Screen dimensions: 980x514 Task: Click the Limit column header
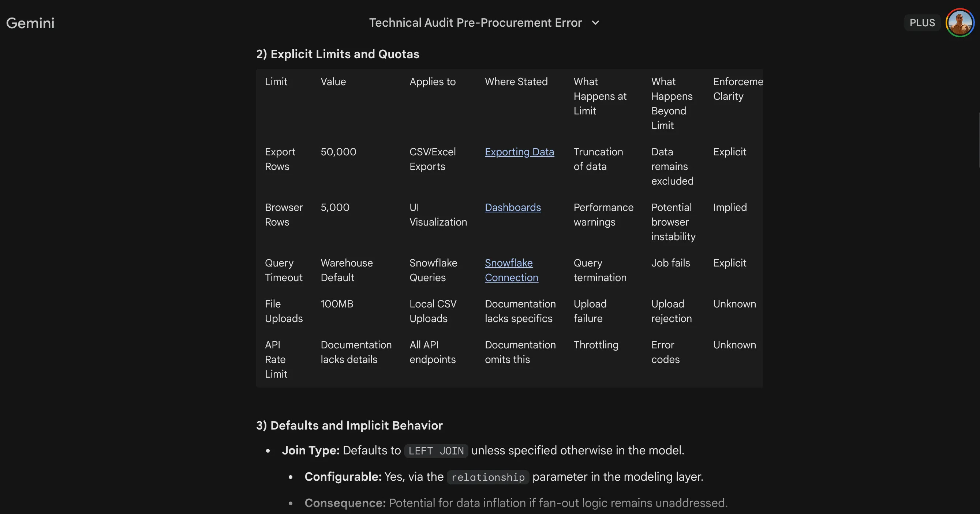click(x=276, y=82)
